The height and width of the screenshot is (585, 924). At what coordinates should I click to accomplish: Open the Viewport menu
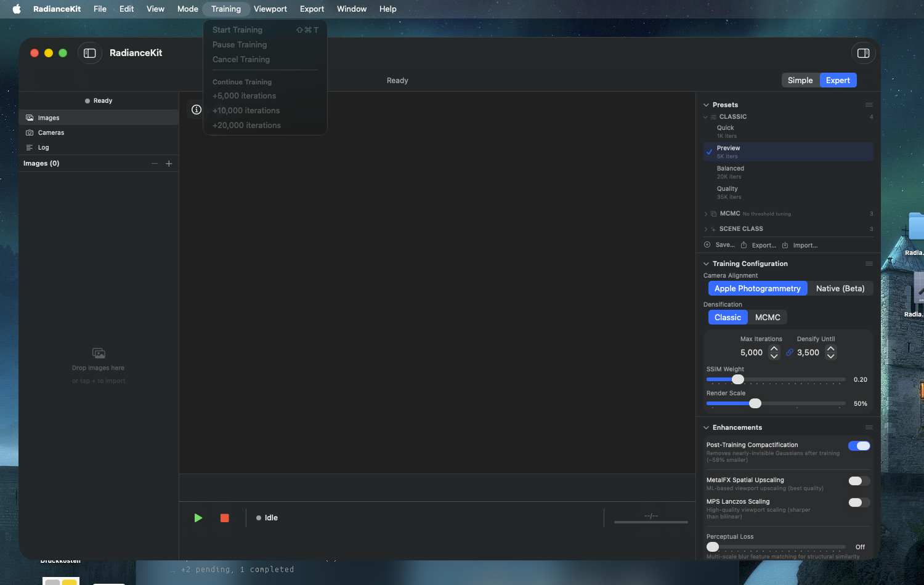pos(270,9)
